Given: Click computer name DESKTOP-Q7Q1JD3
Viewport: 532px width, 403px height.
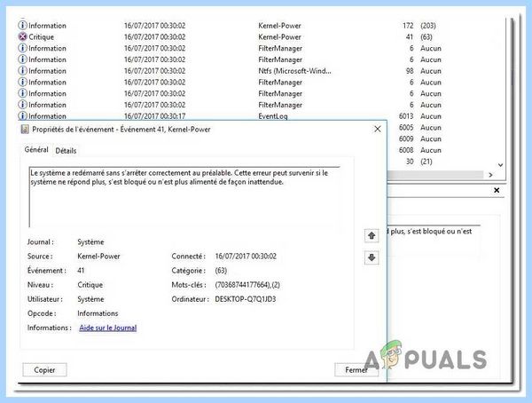Looking at the screenshot, I should click(246, 299).
